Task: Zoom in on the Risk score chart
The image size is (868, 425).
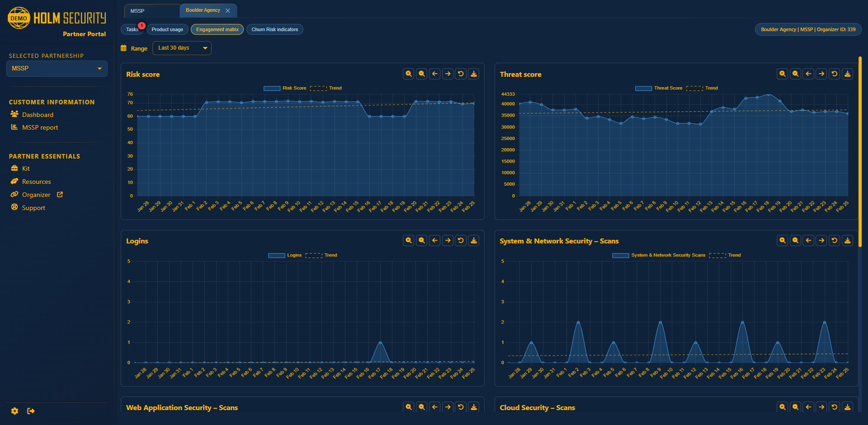Action: pyautogui.click(x=408, y=74)
